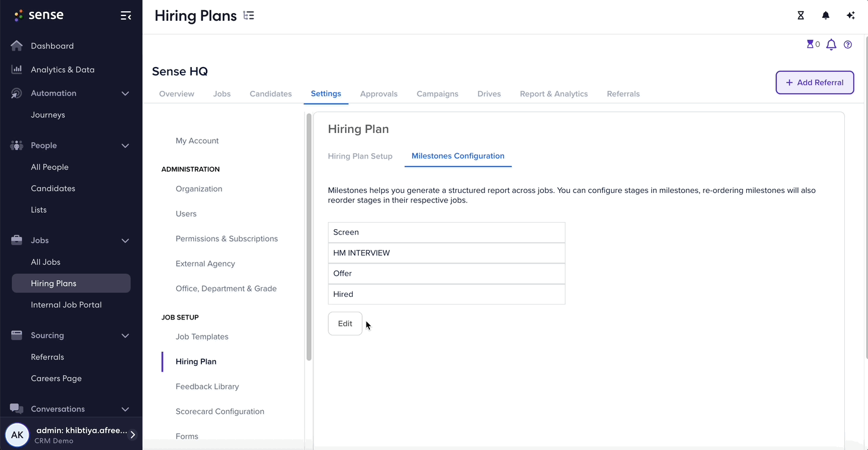Open the Candidates tab in Sense HQ
This screenshot has height=450, width=868.
click(x=271, y=94)
